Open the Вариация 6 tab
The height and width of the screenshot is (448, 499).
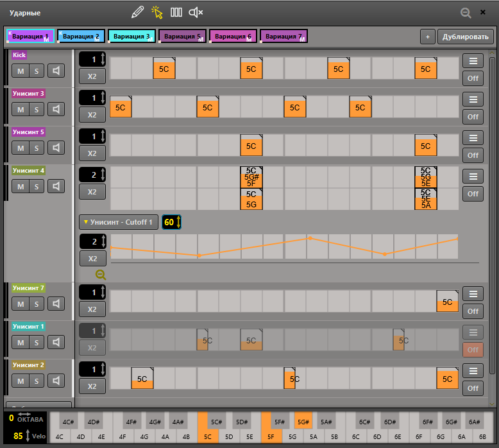(x=233, y=37)
